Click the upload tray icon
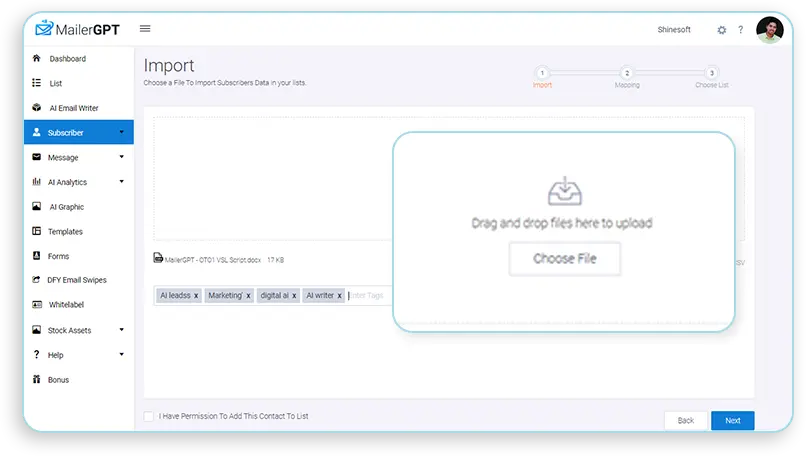 [x=562, y=191]
